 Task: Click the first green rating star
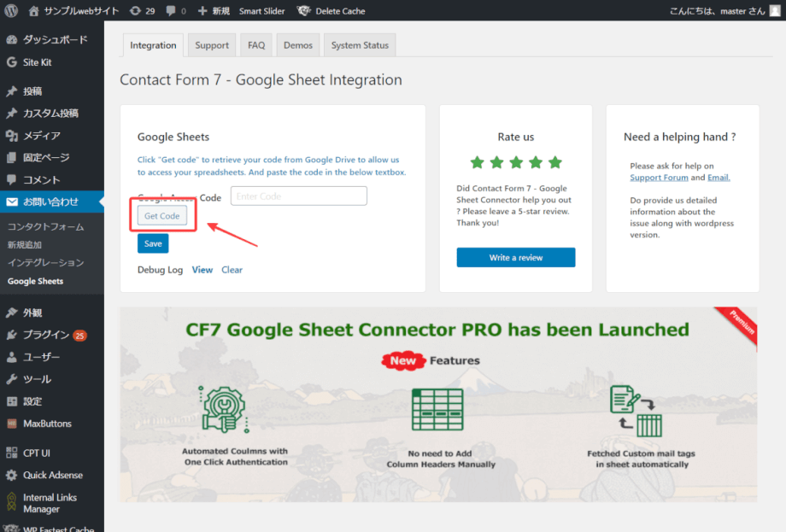coord(477,162)
